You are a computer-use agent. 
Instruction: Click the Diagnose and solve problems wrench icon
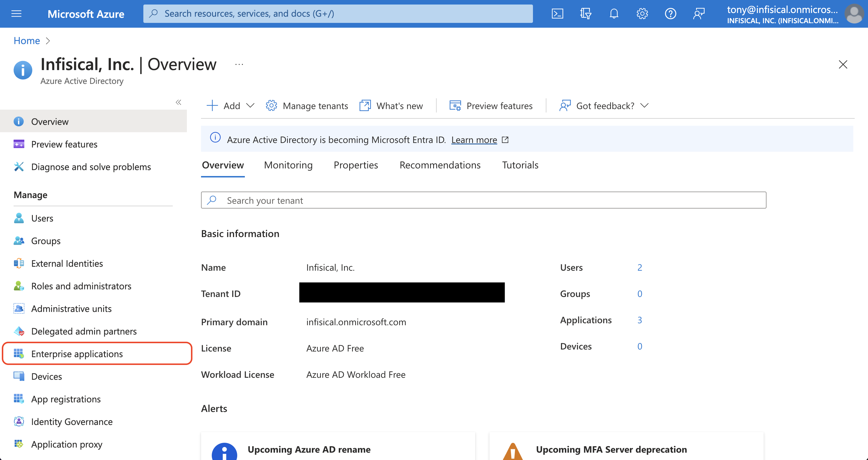(19, 167)
